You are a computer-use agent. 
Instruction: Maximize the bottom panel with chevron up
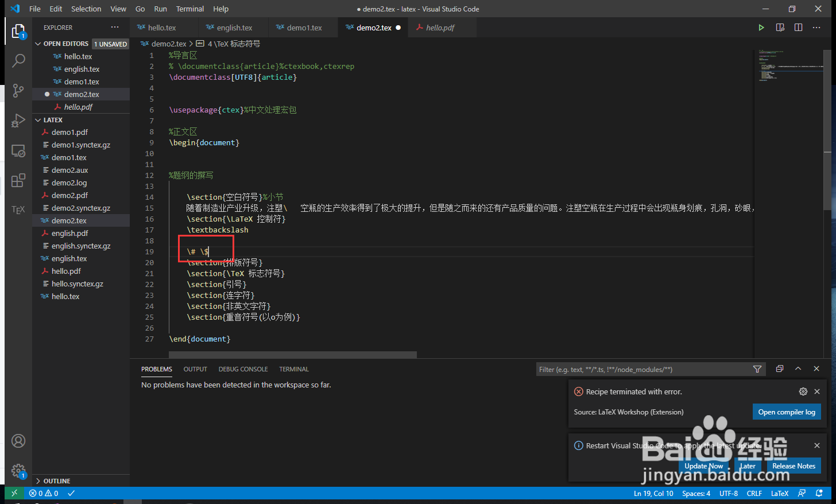[x=798, y=369]
